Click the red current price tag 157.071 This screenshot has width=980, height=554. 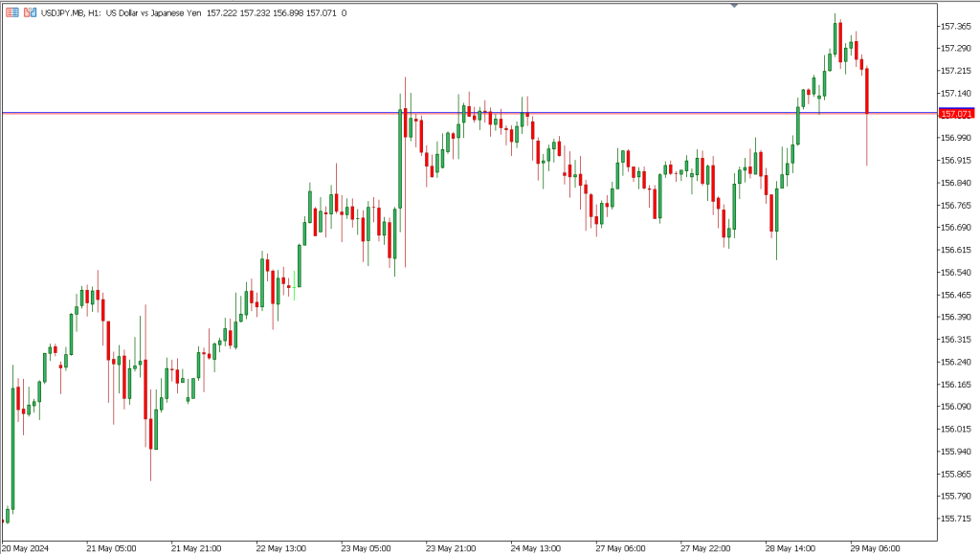pos(956,114)
